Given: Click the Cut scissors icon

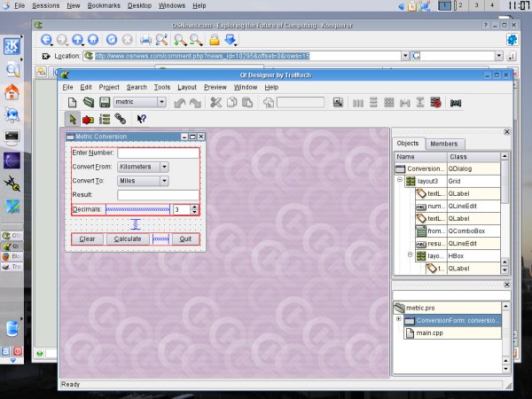Looking at the screenshot, I should click(x=215, y=102).
